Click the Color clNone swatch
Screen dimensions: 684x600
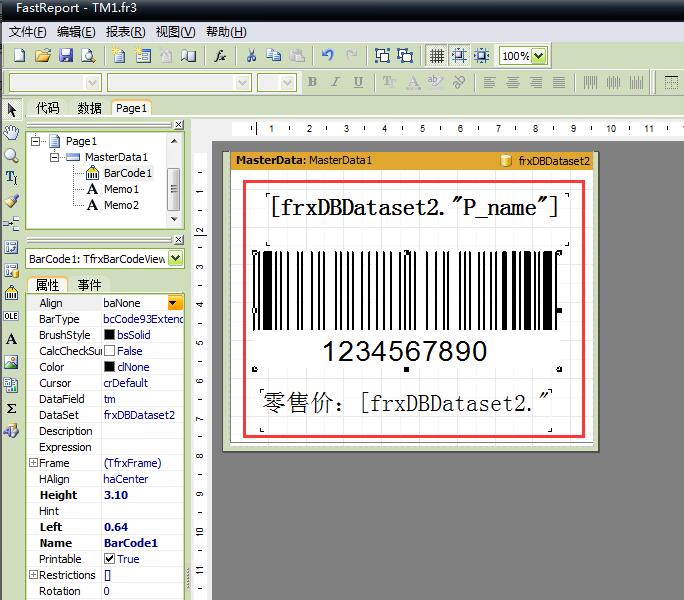[109, 367]
